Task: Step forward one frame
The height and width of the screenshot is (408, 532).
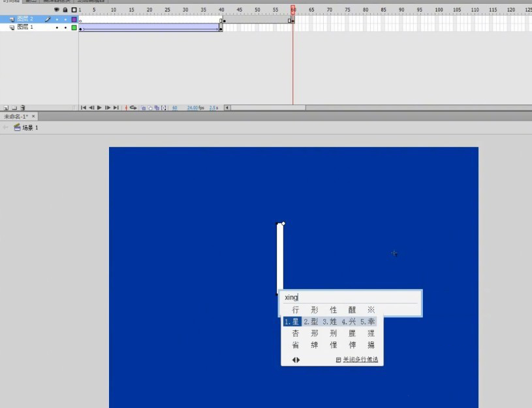Action: 108,108
